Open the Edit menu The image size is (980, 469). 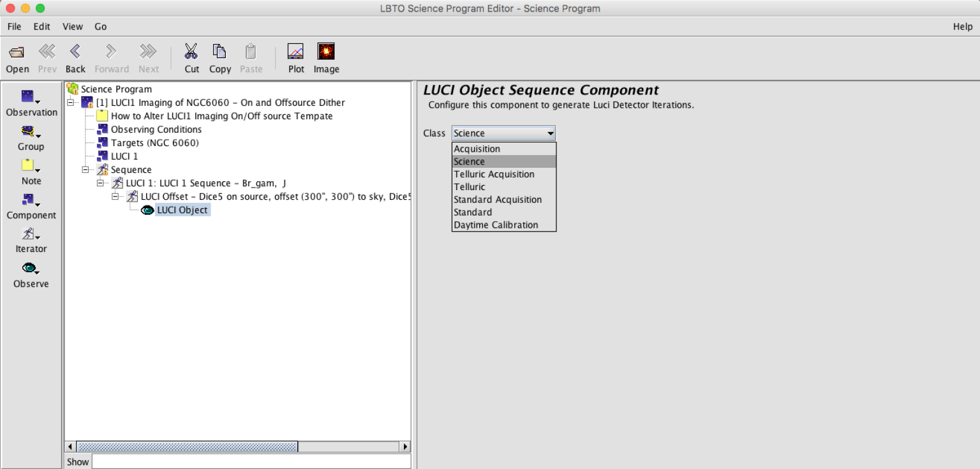click(41, 26)
